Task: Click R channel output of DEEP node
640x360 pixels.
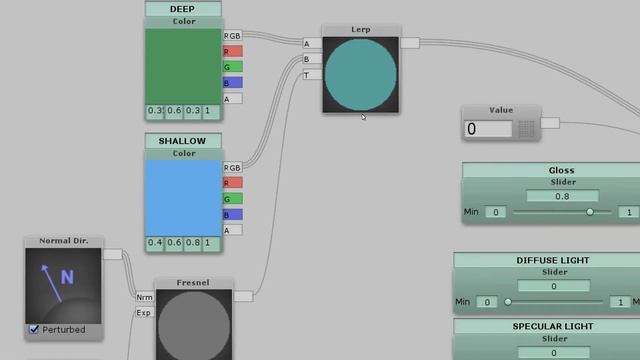Action: point(232,51)
